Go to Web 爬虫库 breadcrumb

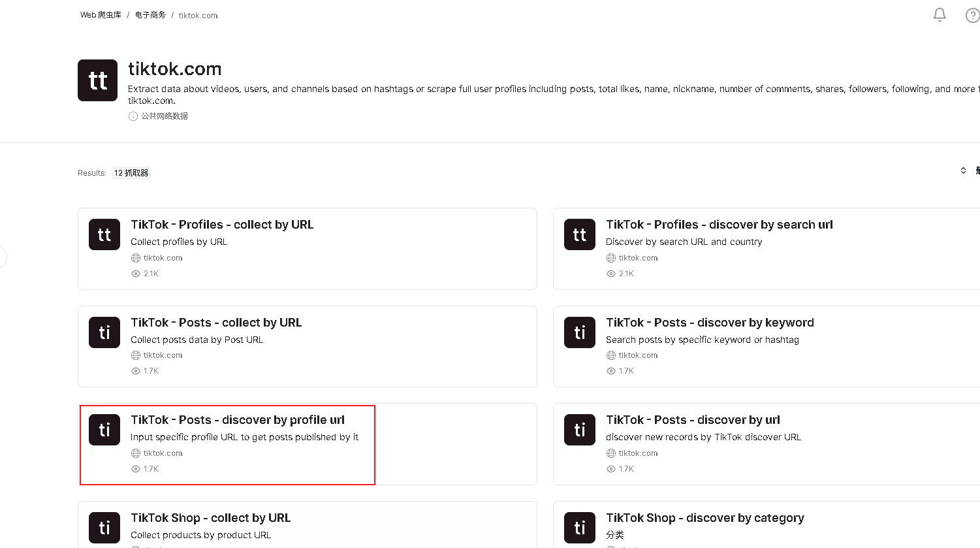tap(101, 15)
